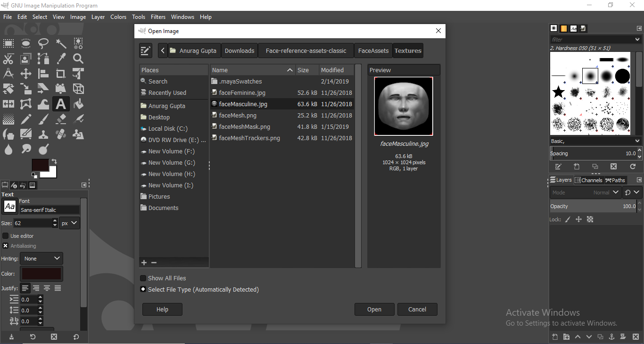The width and height of the screenshot is (644, 344).
Task: Choose the Free Select lasso tool
Action: (43, 44)
